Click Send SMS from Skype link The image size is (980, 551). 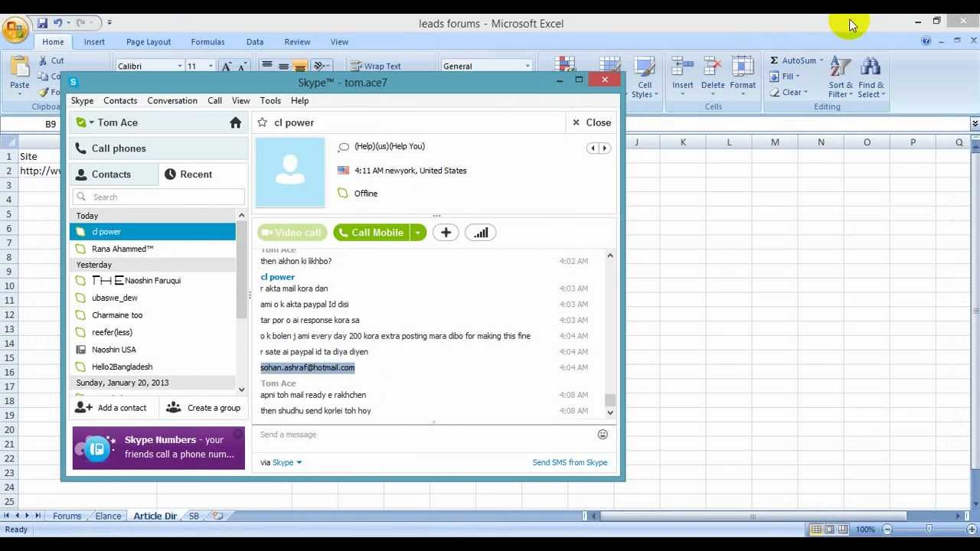pos(570,462)
